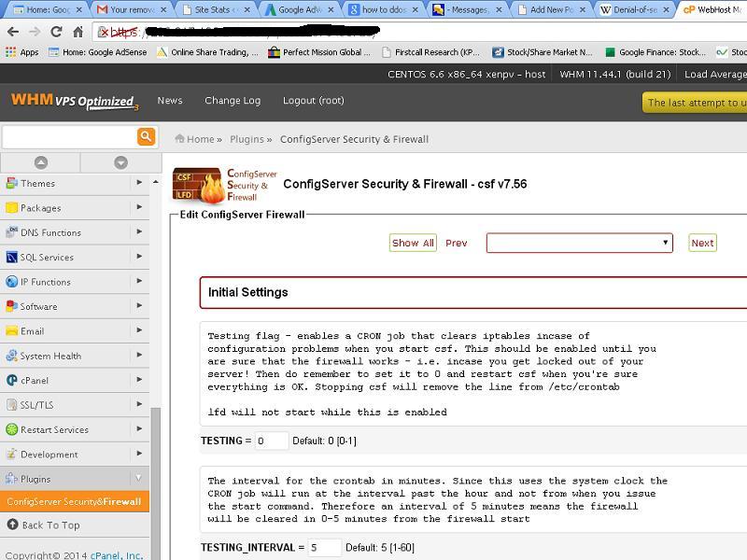747x560 pixels.
Task: Expand the SQL Services menu arrow
Action: (x=139, y=257)
